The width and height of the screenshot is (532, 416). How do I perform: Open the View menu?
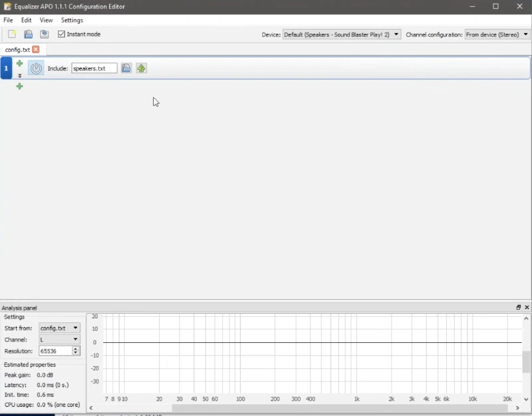click(x=46, y=21)
